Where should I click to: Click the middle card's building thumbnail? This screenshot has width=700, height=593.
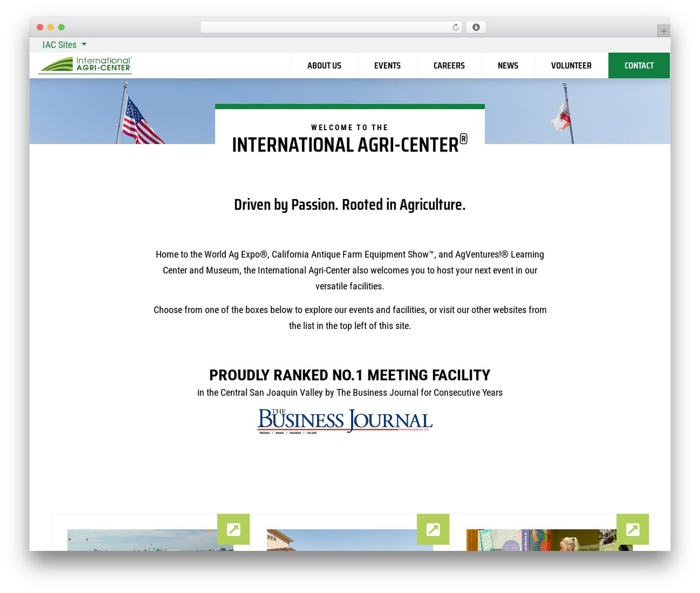tap(350, 540)
